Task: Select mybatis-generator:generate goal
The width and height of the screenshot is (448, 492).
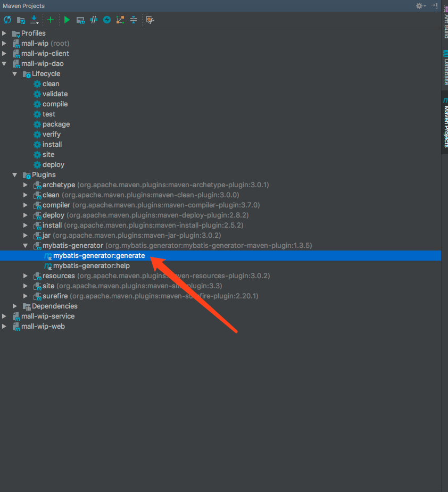Action: pyautogui.click(x=99, y=256)
